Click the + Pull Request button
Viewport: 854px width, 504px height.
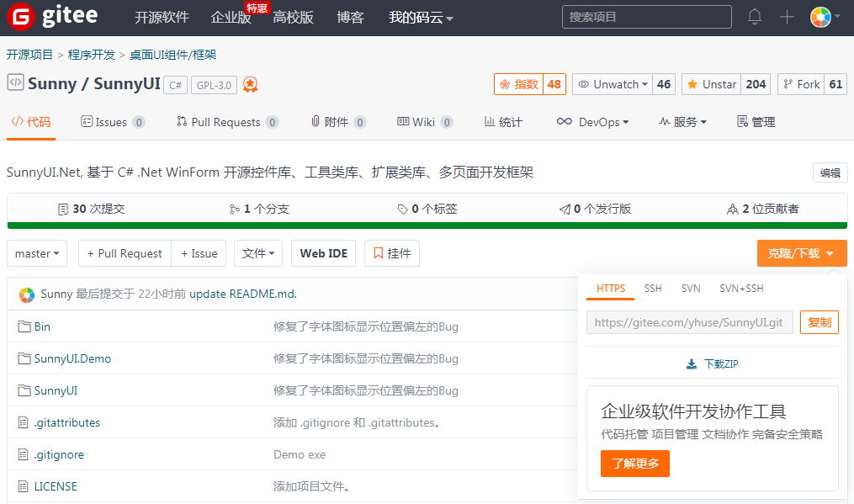coord(125,253)
